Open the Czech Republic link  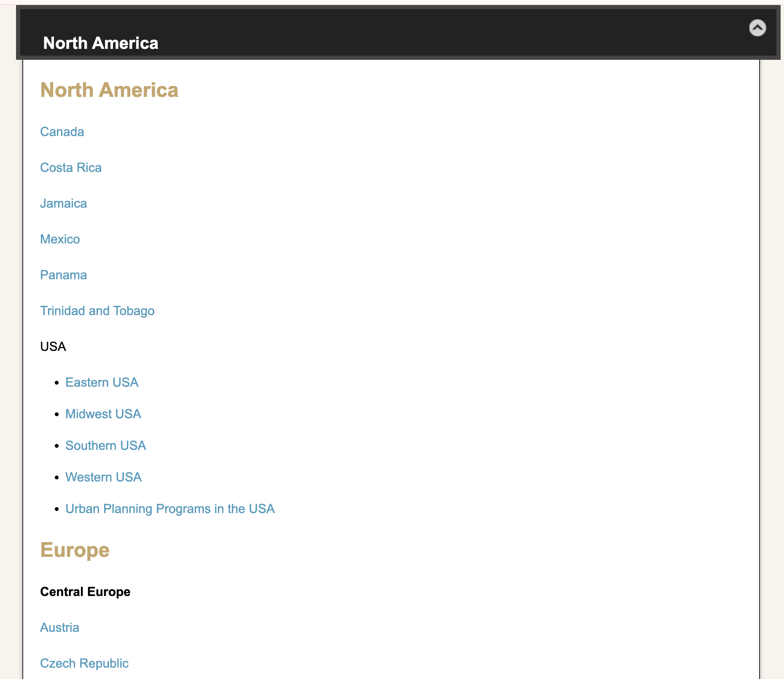(x=84, y=663)
